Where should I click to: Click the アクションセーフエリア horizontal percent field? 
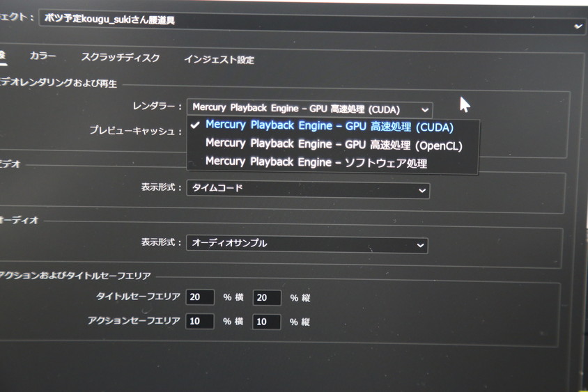(199, 321)
